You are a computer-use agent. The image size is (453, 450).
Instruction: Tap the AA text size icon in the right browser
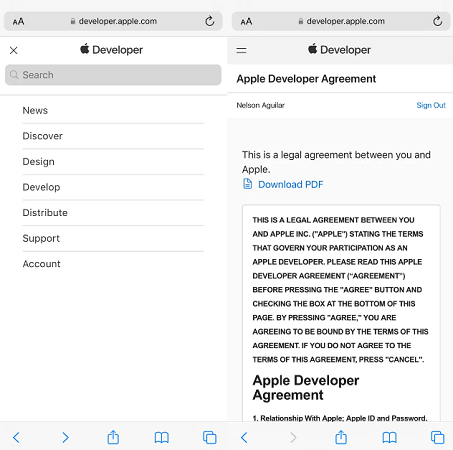coord(246,22)
